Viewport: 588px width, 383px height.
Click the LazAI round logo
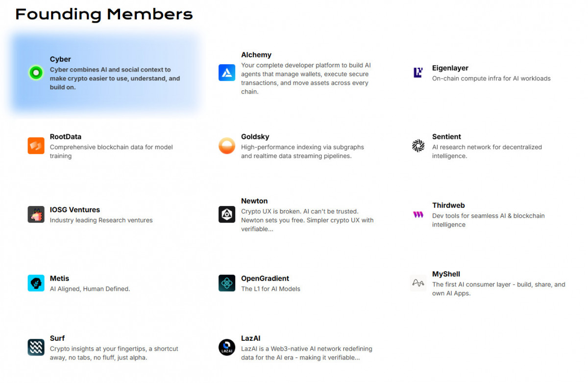tap(227, 347)
